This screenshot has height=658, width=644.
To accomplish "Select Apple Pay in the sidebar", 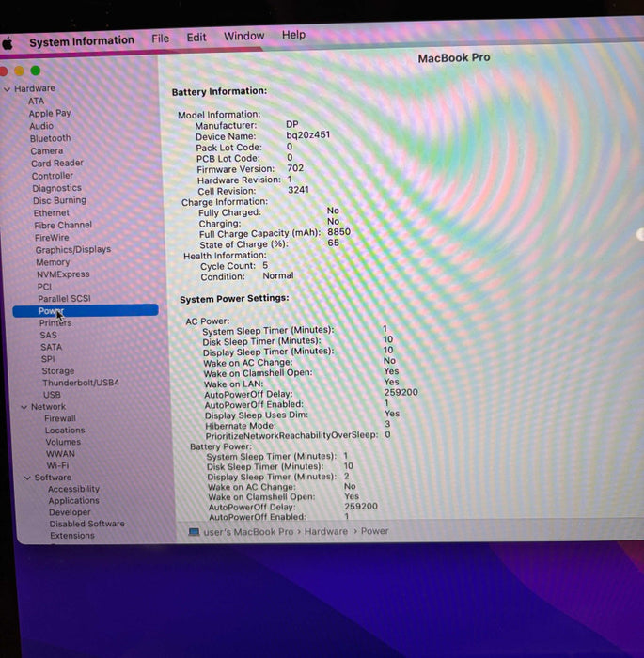I will coord(50,114).
